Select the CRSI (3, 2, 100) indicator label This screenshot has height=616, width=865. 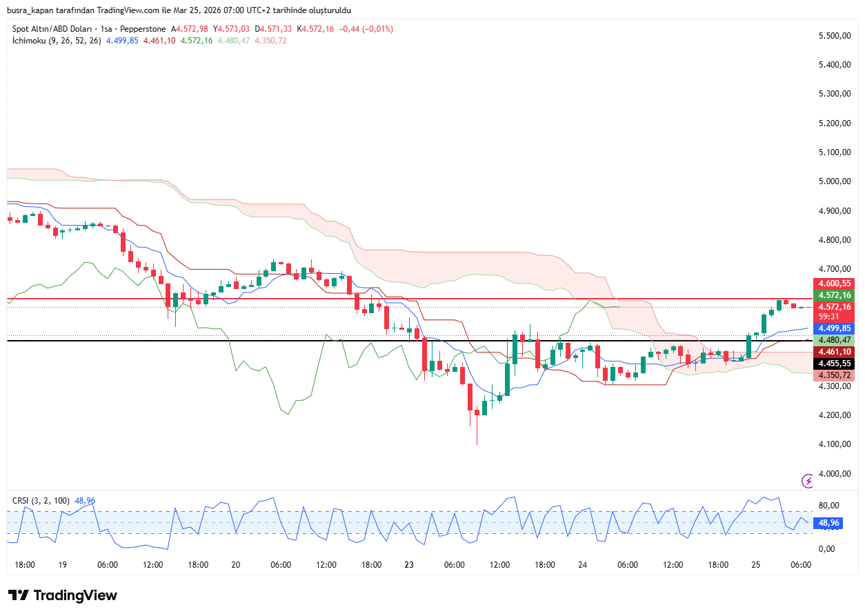[41, 500]
